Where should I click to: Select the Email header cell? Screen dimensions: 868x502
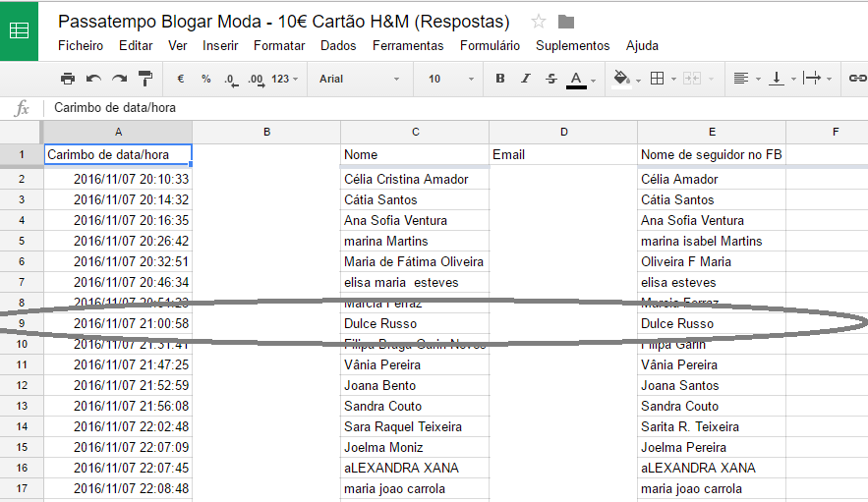click(x=563, y=155)
